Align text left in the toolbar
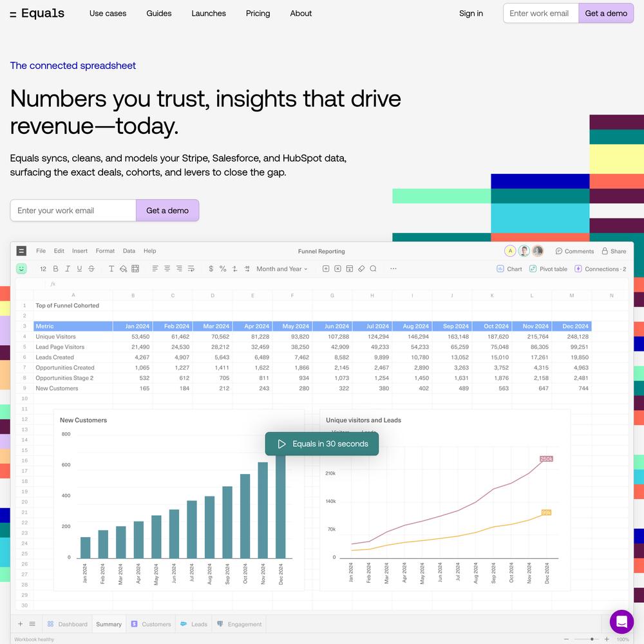This screenshot has height=644, width=644. click(155, 269)
